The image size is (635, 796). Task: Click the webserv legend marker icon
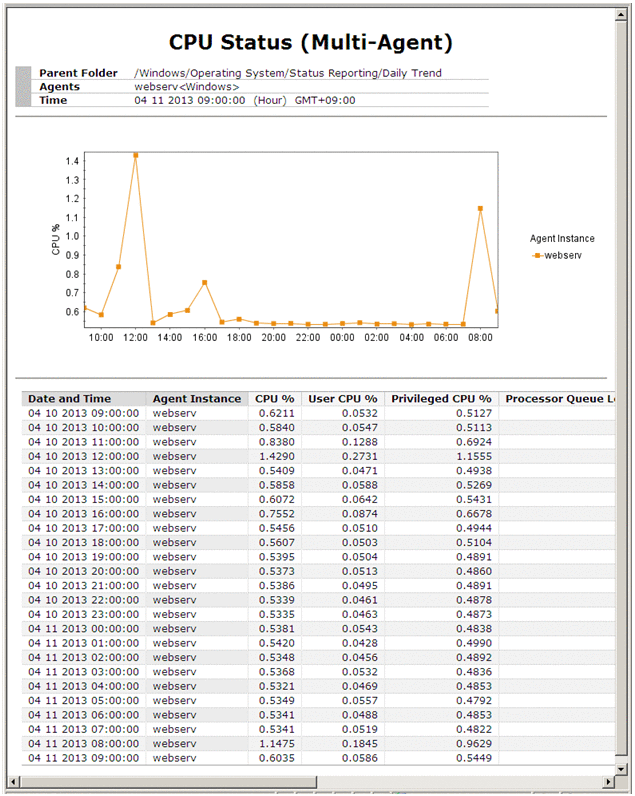537,256
